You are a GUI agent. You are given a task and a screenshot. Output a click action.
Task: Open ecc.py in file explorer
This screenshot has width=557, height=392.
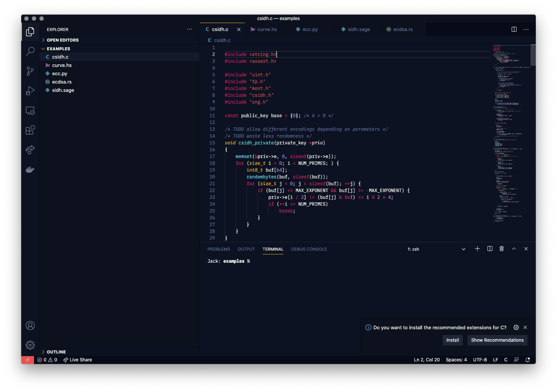click(119, 74)
